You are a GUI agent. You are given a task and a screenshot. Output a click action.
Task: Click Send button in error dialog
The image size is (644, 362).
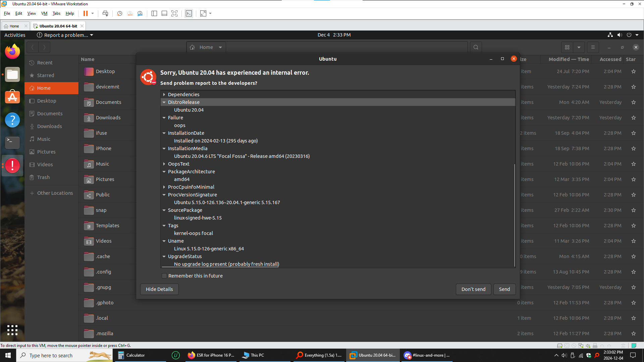[x=504, y=289]
